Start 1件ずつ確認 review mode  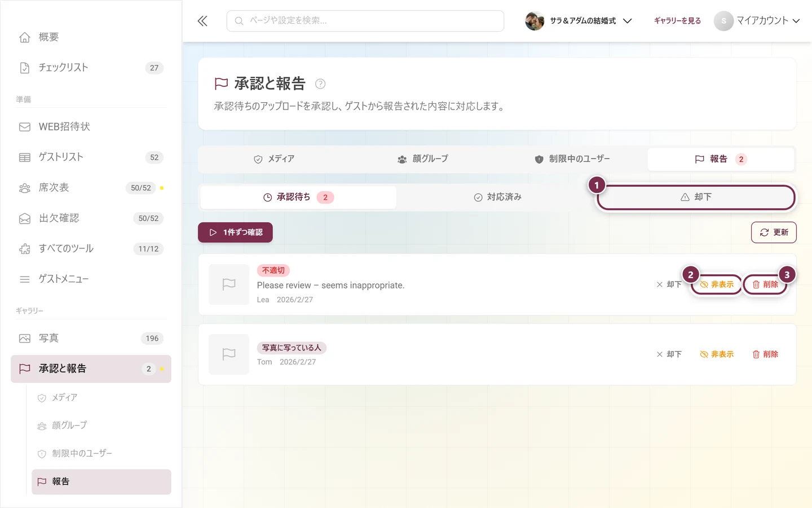pyautogui.click(x=235, y=233)
